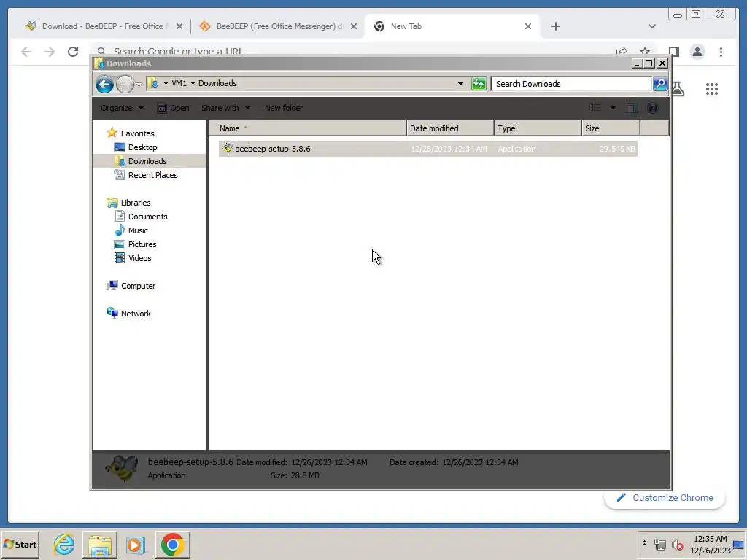
Task: Open Documents library
Action: point(147,216)
